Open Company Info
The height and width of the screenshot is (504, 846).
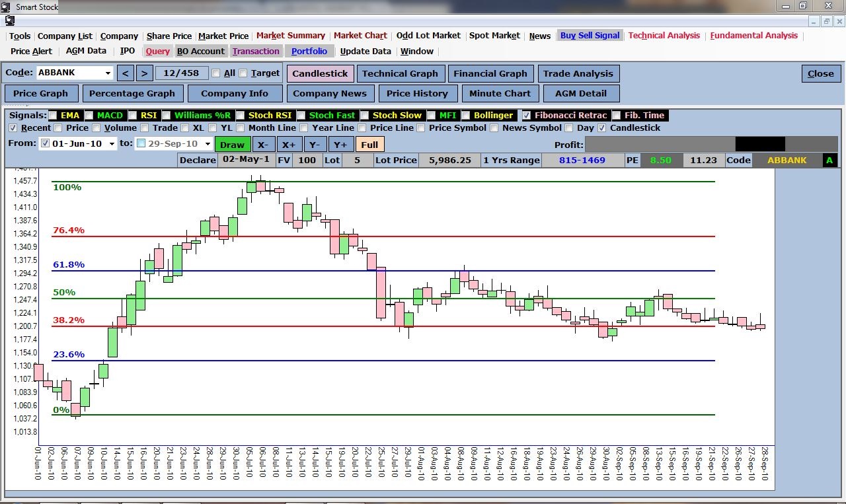(x=235, y=93)
